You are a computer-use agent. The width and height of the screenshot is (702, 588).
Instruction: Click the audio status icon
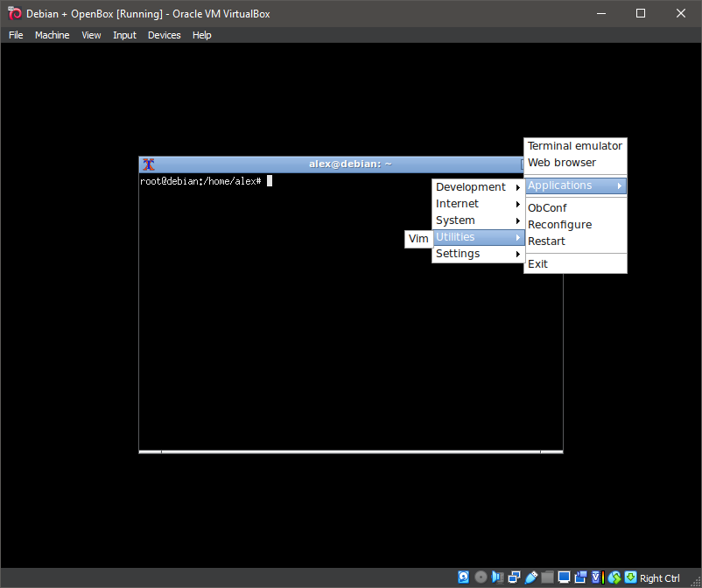497,577
